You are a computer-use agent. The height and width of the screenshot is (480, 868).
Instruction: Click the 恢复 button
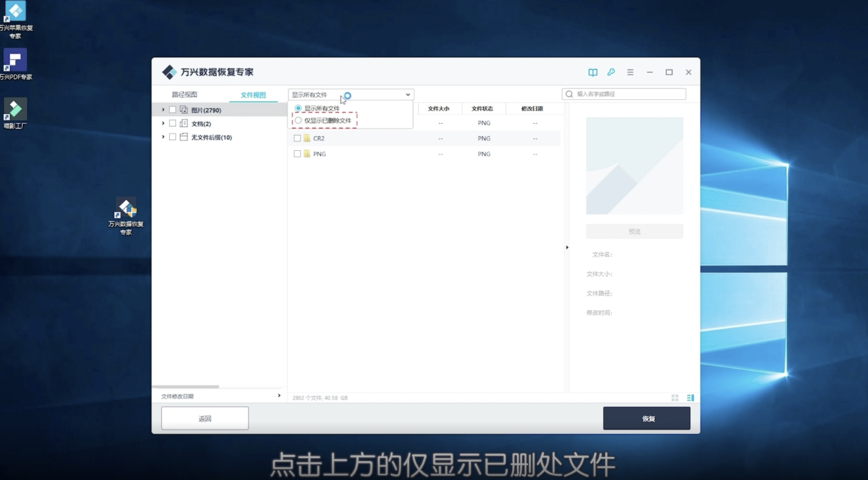click(x=647, y=418)
